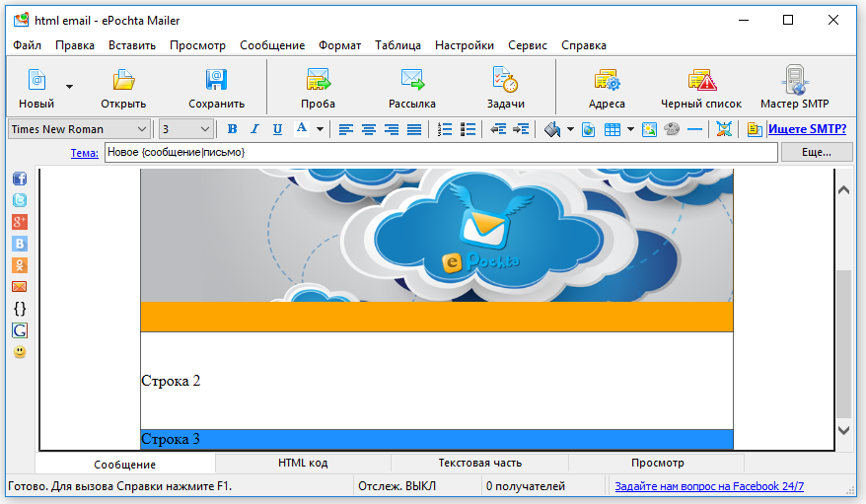Click the unsubscribe link icon with scissors
Viewport: 866px width, 504px height.
(724, 129)
